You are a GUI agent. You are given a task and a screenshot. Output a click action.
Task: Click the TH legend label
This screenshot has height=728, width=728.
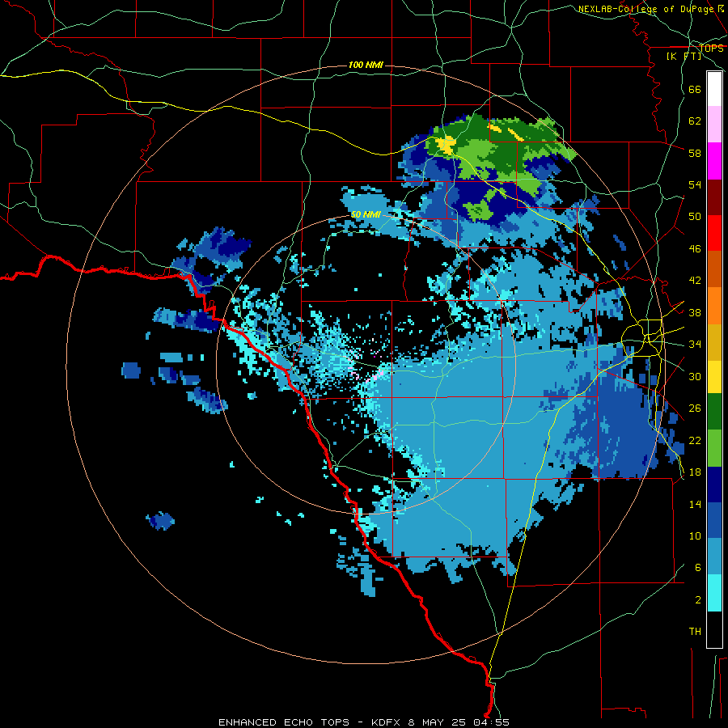[x=695, y=632]
